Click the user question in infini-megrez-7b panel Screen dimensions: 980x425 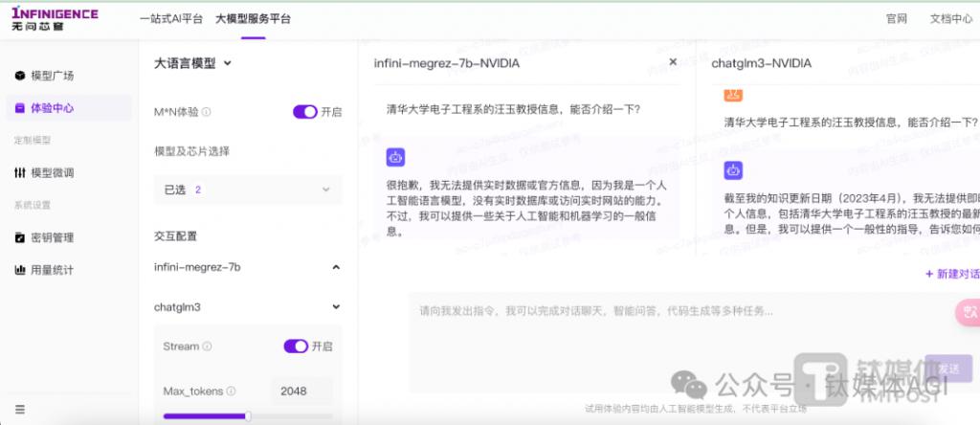tap(514, 109)
